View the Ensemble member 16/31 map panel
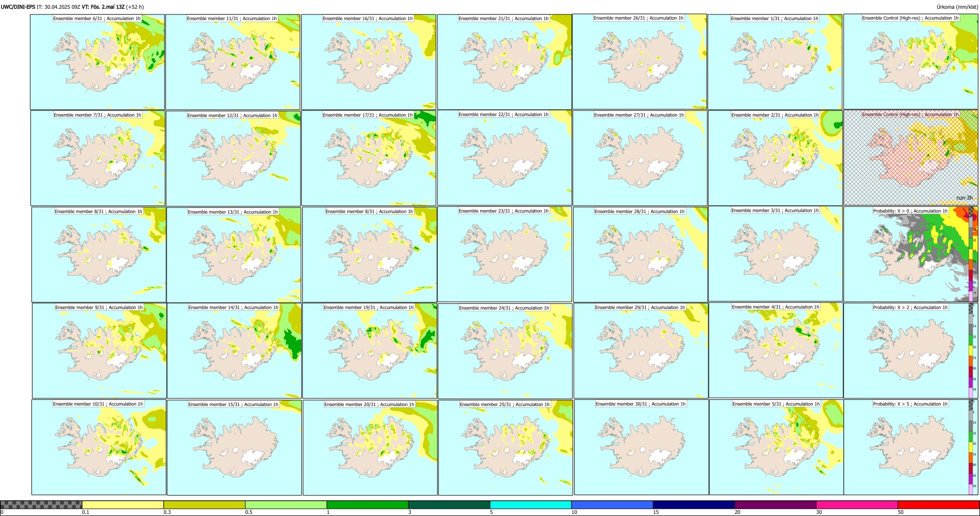 [369, 62]
